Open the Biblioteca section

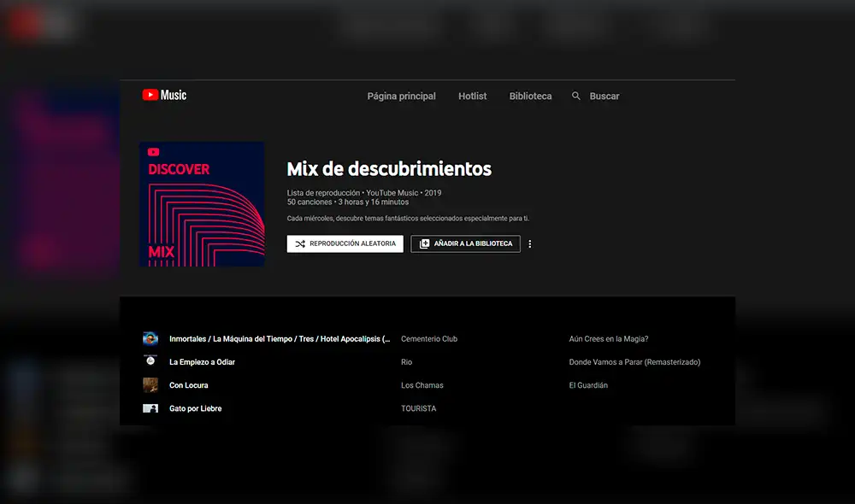click(530, 96)
